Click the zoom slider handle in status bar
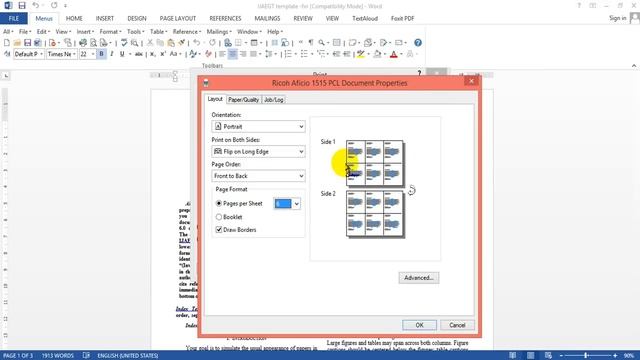640x360 pixels. (x=586, y=356)
